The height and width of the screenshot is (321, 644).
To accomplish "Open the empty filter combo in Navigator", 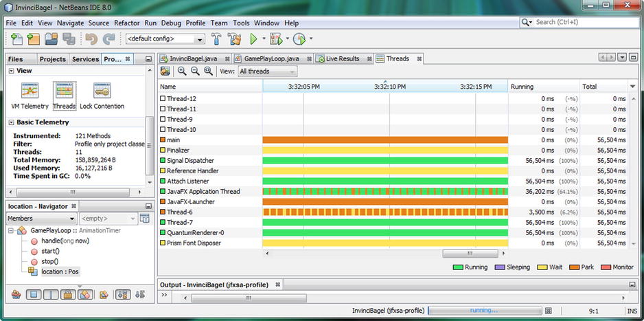I will click(x=108, y=219).
